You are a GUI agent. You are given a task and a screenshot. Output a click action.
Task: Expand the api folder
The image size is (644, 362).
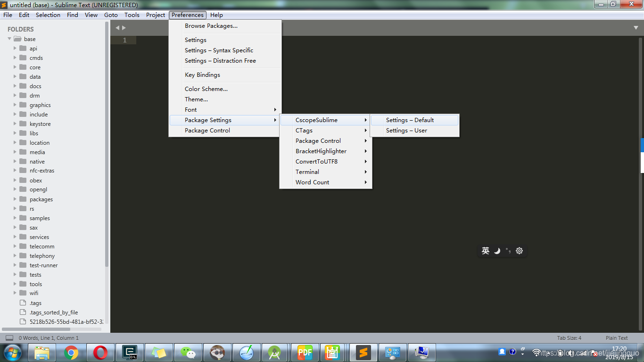click(x=15, y=48)
